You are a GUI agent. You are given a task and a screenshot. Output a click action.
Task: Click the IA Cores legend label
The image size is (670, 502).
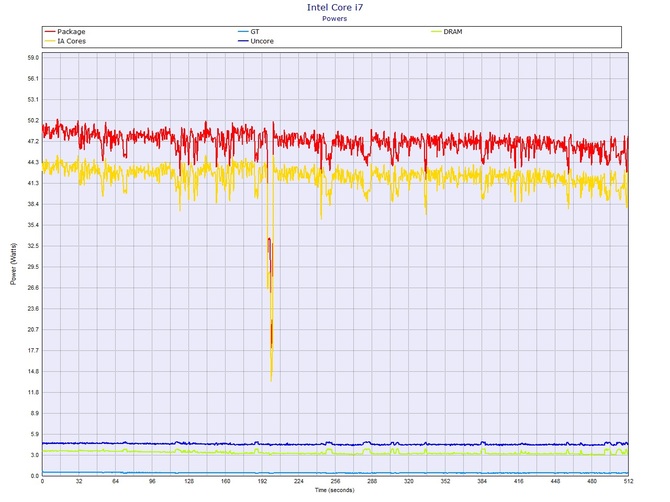[x=71, y=41]
